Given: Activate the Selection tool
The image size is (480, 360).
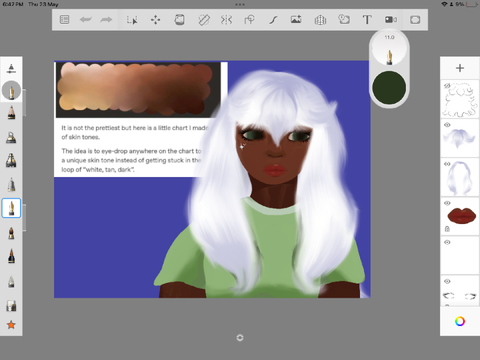Looking at the screenshot, I should [132, 20].
